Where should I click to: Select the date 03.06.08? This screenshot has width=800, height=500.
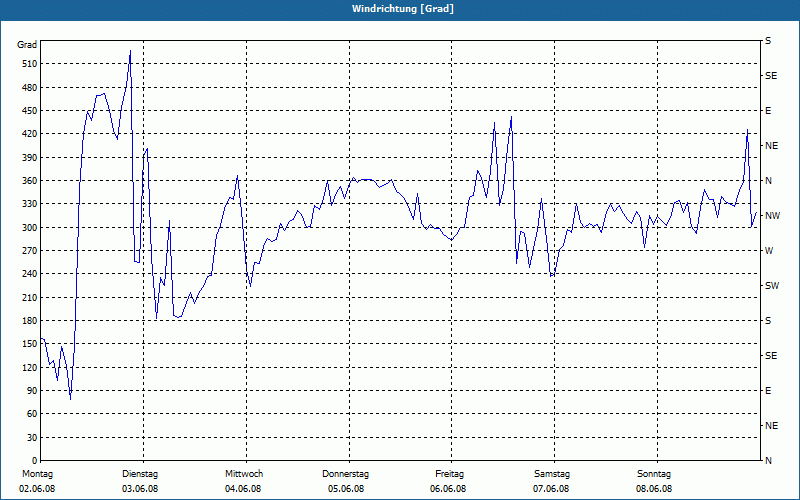(x=140, y=489)
